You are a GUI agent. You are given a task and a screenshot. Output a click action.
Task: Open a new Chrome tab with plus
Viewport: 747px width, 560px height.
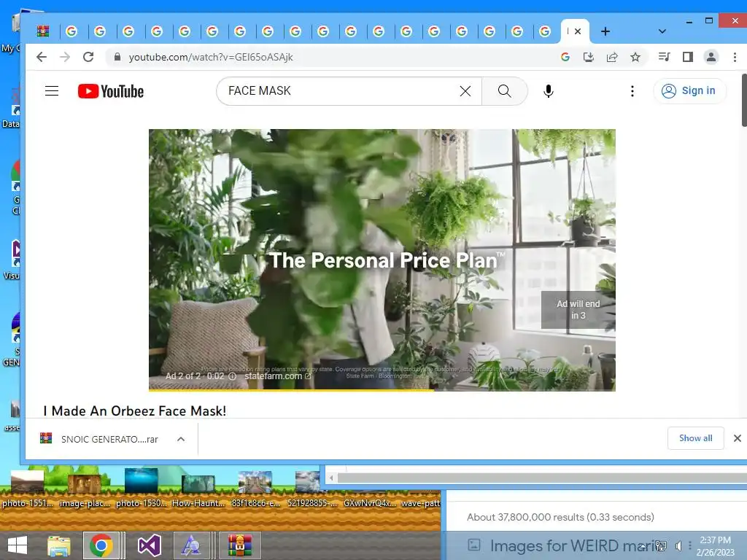pyautogui.click(x=605, y=31)
